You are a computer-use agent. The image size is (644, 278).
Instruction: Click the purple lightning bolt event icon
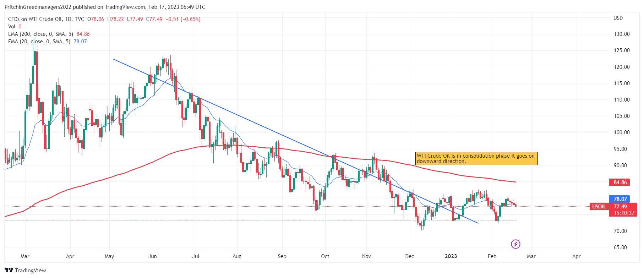515,244
